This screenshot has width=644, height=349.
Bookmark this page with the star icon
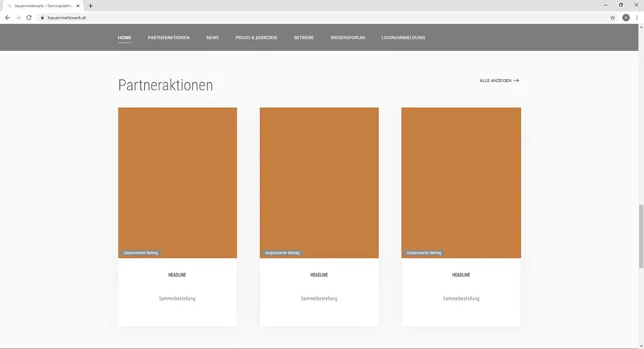click(613, 17)
